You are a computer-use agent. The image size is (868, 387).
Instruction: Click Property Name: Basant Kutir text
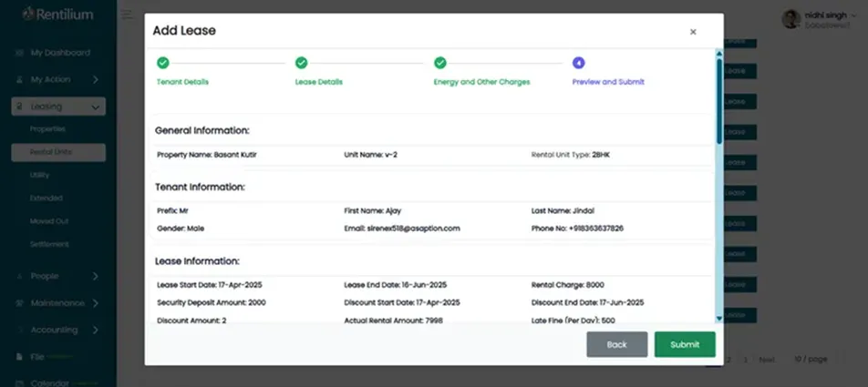206,155
